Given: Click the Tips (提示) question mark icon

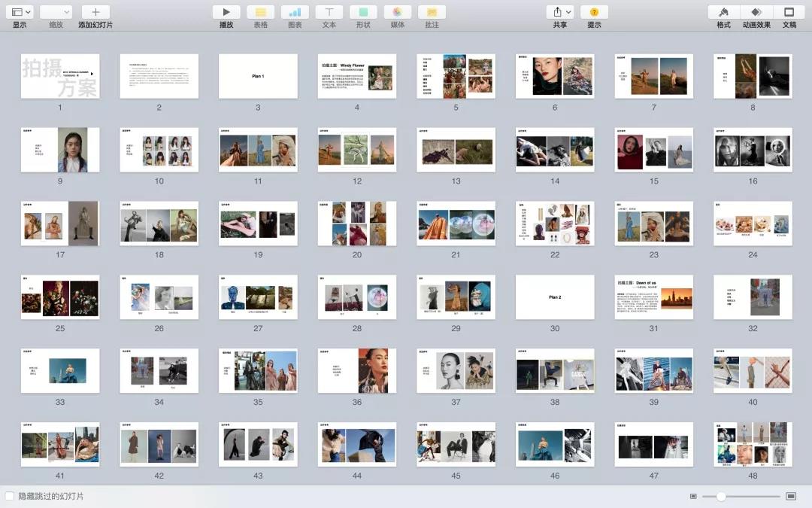Looking at the screenshot, I should 594,12.
